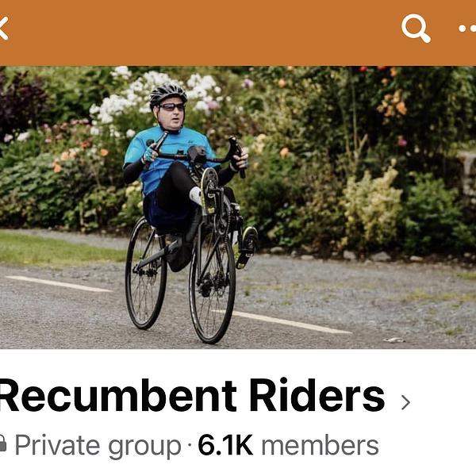
Task: Click the orange header bar area
Action: pos(238,33)
